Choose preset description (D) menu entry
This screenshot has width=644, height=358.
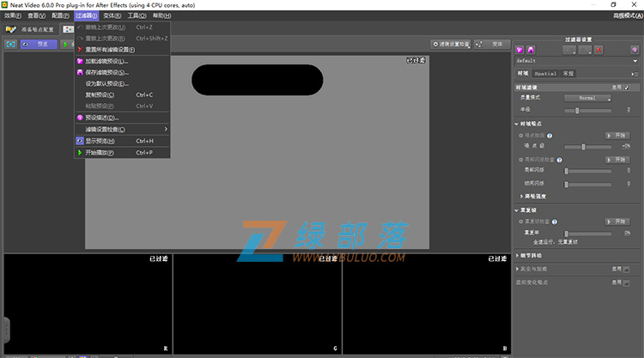[122, 118]
